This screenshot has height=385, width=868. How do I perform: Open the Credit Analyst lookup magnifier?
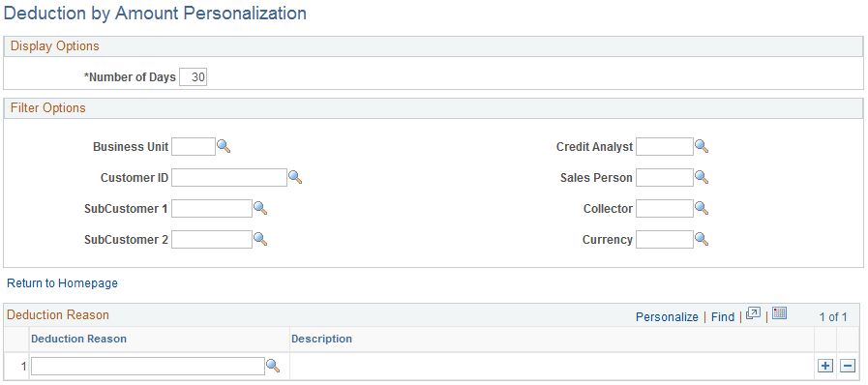click(x=702, y=147)
